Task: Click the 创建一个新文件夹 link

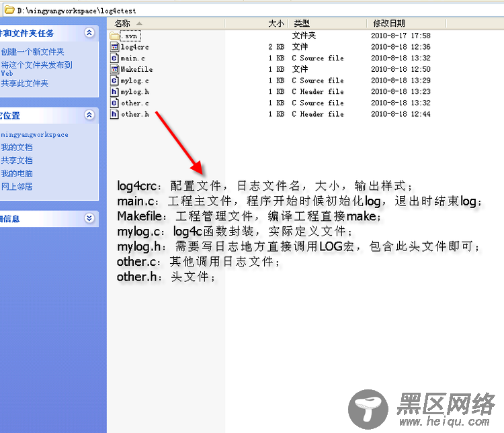Action: [x=32, y=52]
